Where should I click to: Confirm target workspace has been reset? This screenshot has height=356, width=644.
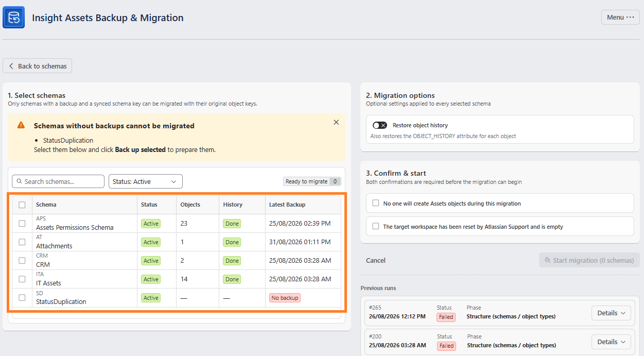[376, 226]
